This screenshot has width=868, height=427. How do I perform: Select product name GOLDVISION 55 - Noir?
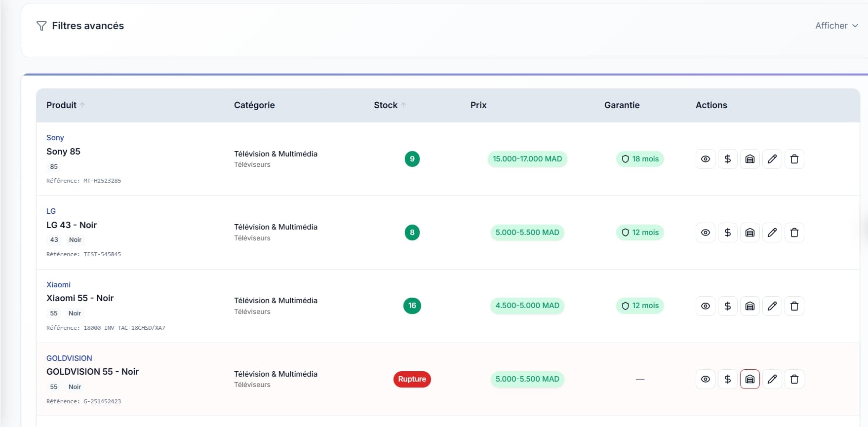click(92, 372)
